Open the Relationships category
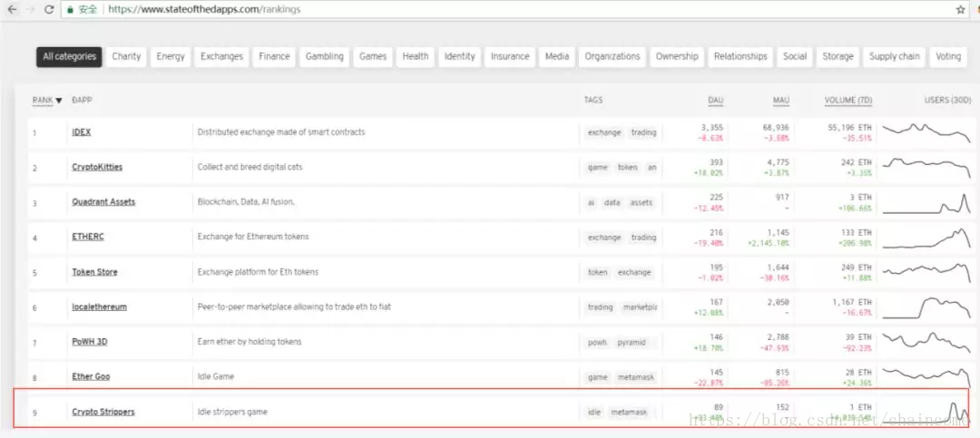The height and width of the screenshot is (438, 980). (740, 56)
